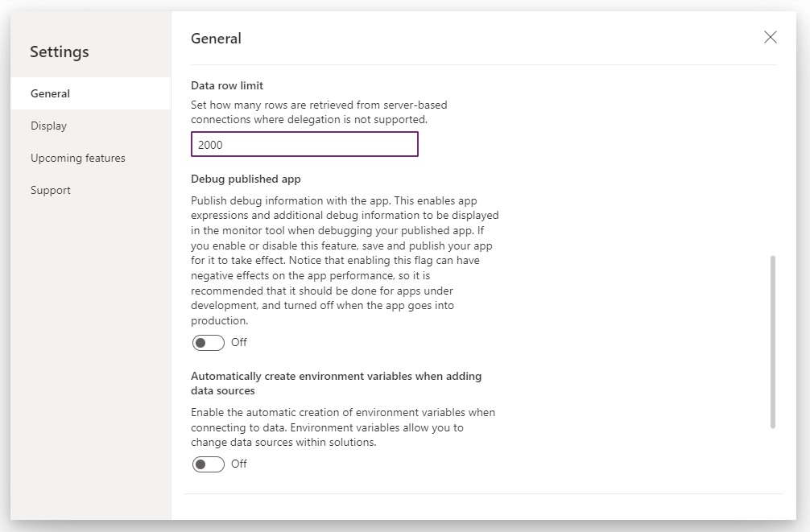Switch to the Display settings tab
The width and height of the screenshot is (810, 532).
(x=90, y=126)
